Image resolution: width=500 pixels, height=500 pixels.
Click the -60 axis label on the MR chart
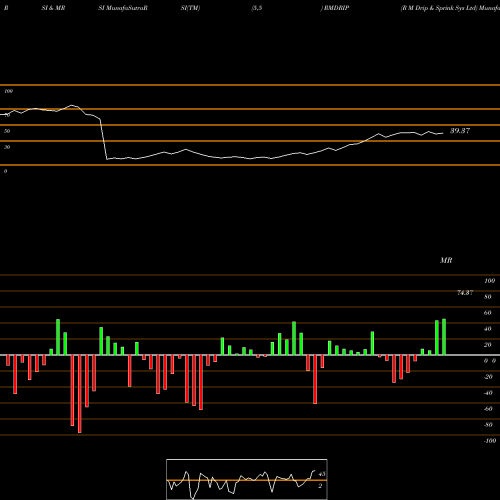[488, 409]
